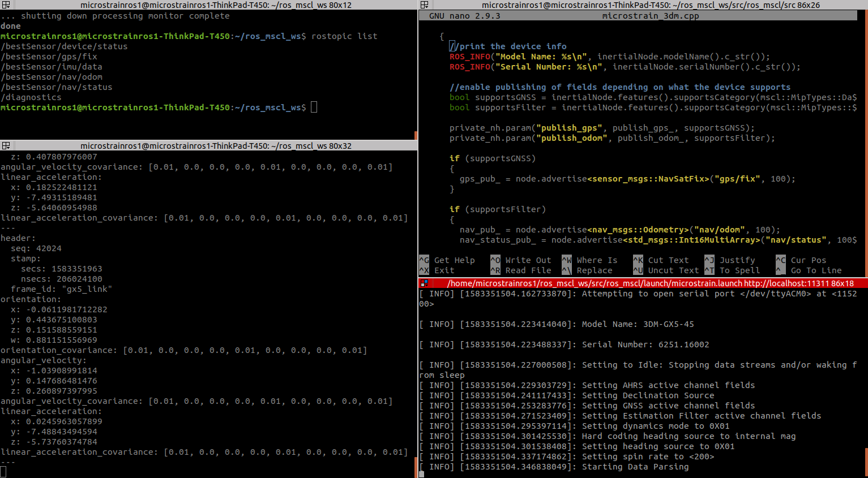Click nano Justify shortcut
868x478 pixels.
(730, 260)
